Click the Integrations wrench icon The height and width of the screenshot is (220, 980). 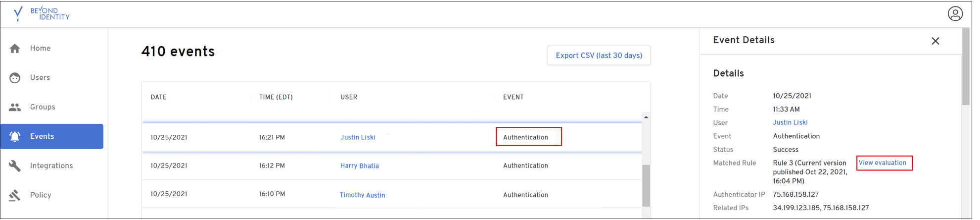pyautogui.click(x=15, y=166)
